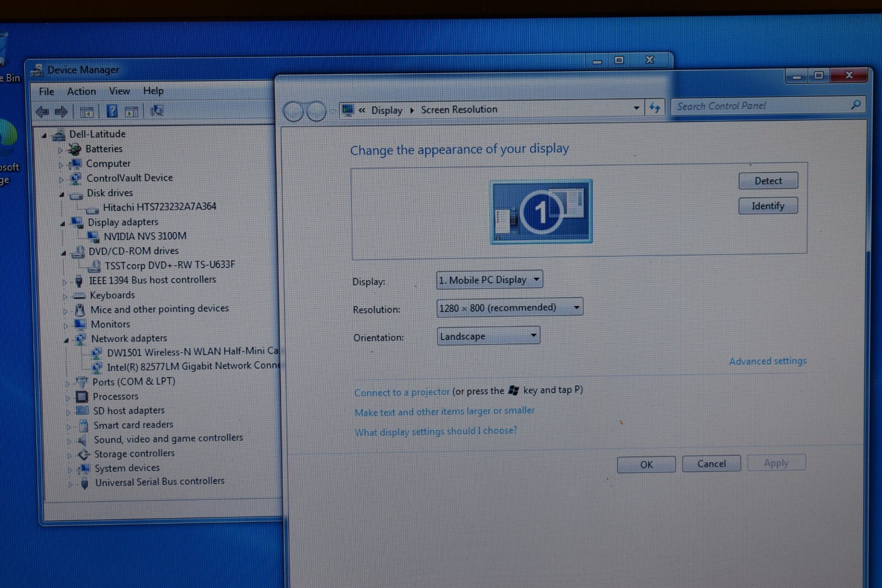This screenshot has width=882, height=588.
Task: Select the NVIDIA NVS 3100M adapter icon
Action: pos(93,237)
